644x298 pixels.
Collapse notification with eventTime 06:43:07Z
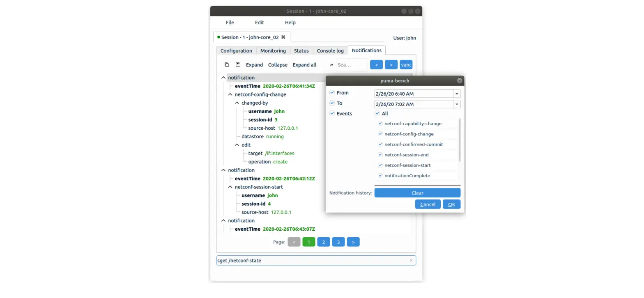click(x=223, y=220)
